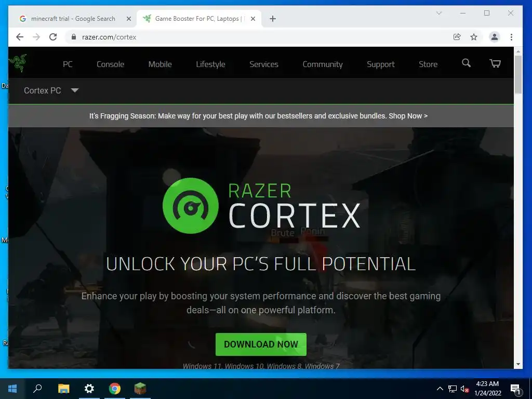This screenshot has width=532, height=399.
Task: Select the Game Booster For PC tab
Action: coord(199,19)
